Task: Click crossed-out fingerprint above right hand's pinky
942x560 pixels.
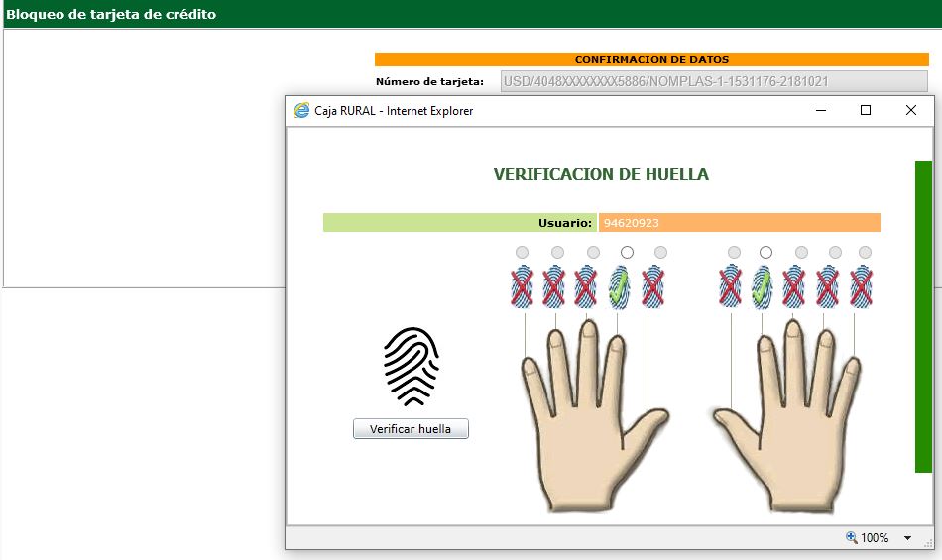Action: [x=861, y=285]
